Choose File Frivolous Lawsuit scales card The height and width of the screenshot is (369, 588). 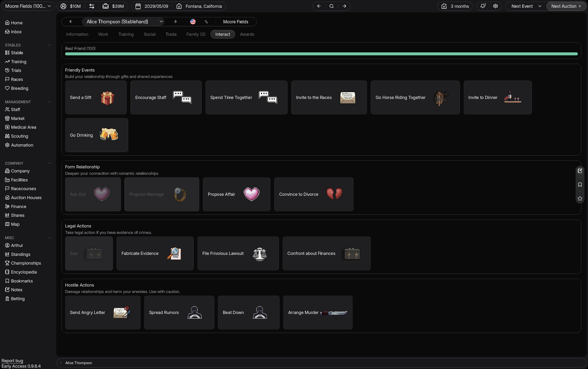point(238,253)
